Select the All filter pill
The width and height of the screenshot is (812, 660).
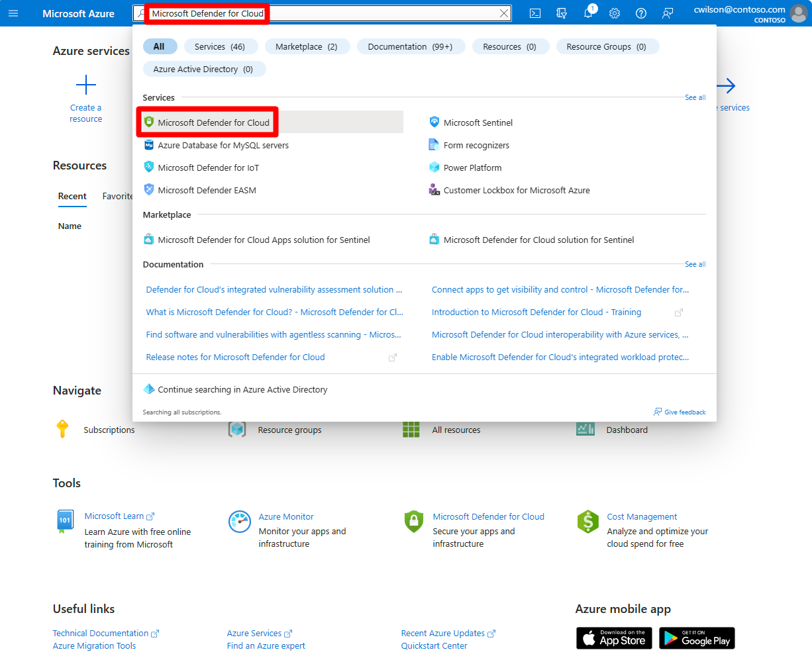click(160, 46)
